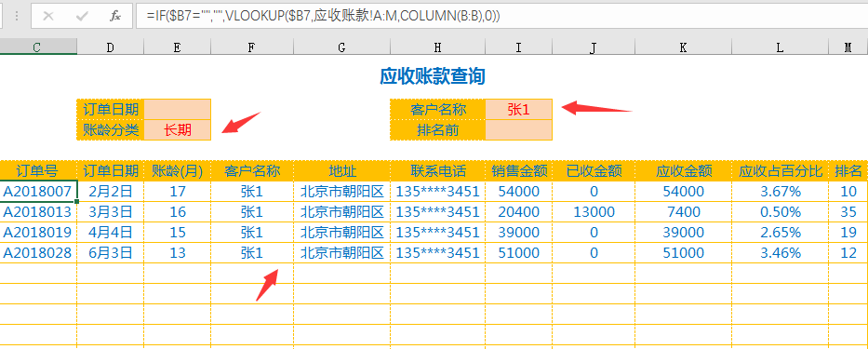868x349 pixels.
Task: Click the date cell 6月3日
Action: (x=110, y=252)
